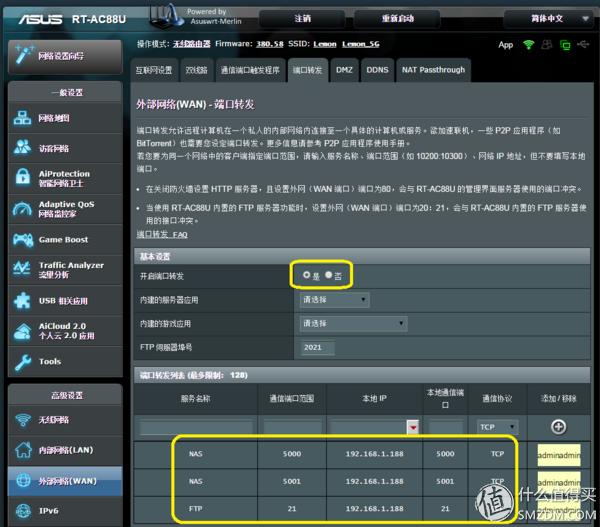Click the local port input field
The image size is (600, 527).
[x=445, y=427]
